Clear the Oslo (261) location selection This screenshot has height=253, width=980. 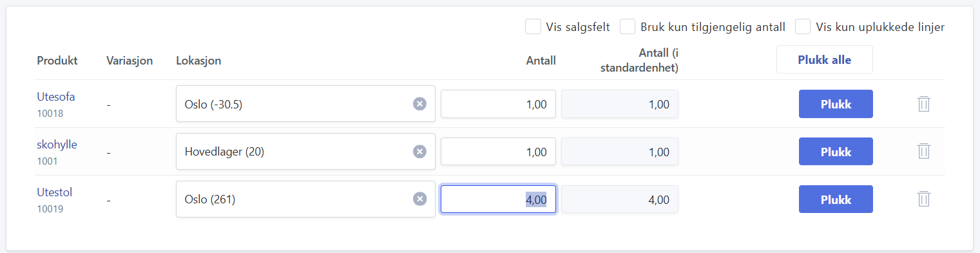pos(419,199)
